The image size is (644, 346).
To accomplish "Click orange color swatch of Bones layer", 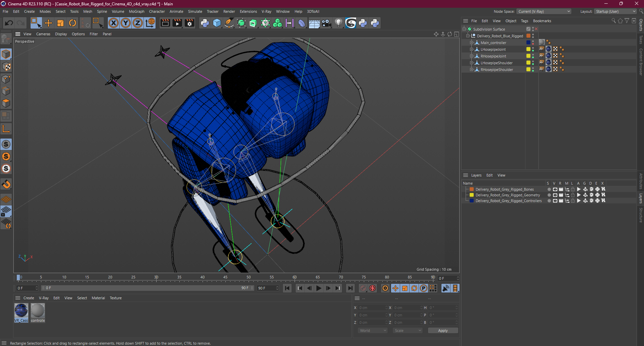I will (x=472, y=189).
